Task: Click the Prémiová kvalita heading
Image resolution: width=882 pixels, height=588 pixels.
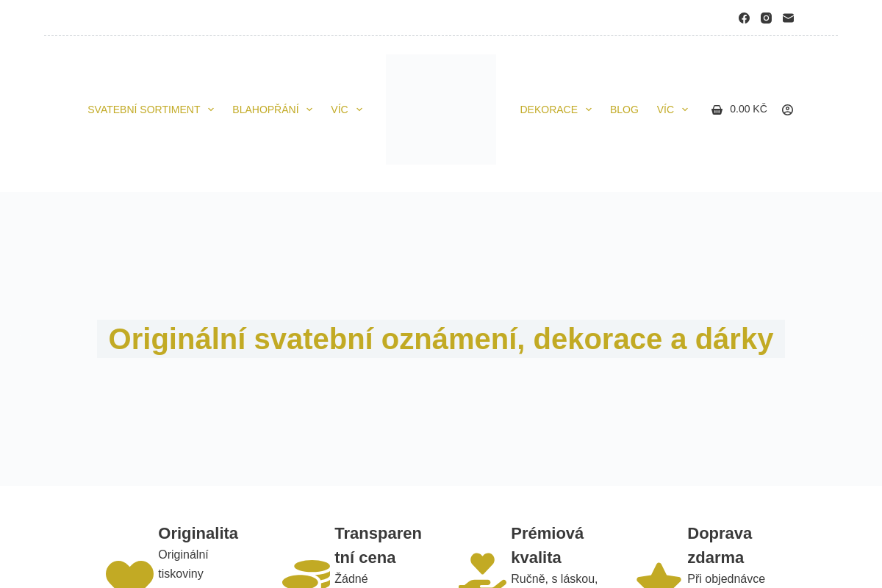Action: point(548,545)
